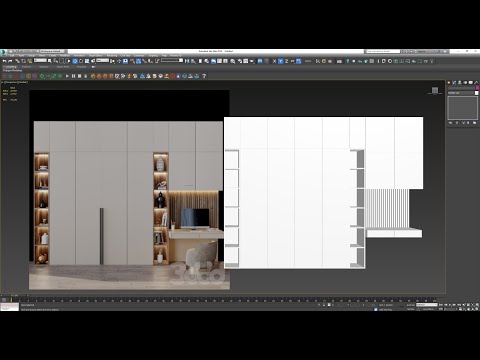Viewport: 480px width, 360px height.
Task: Activate the Select and Move tool
Action: tap(75, 61)
